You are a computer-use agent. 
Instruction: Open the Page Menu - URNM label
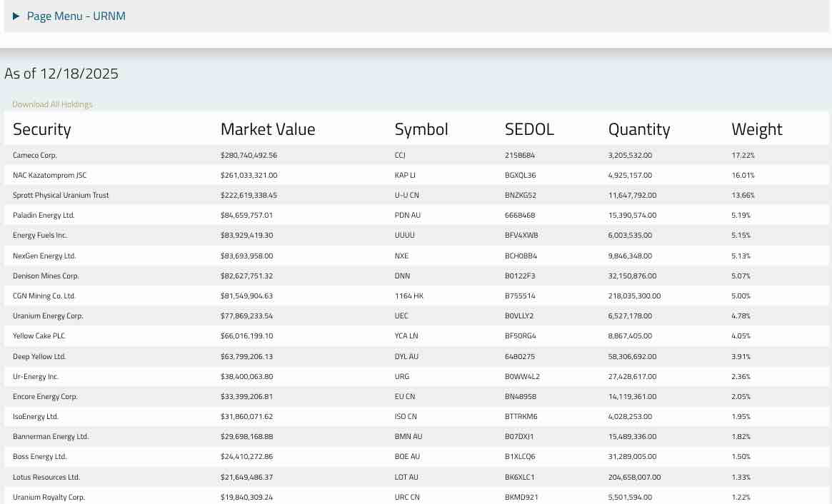76,16
